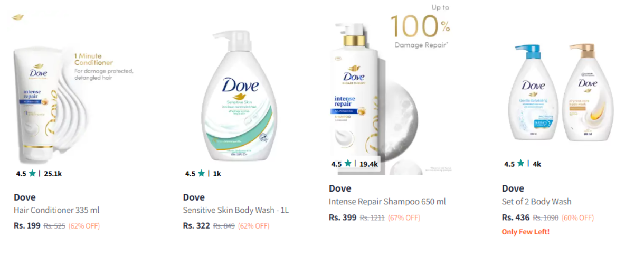Image resolution: width=644 pixels, height=255 pixels.
Task: Click the star icon on Sensitive Skin Body Wash rating
Action: click(x=201, y=173)
